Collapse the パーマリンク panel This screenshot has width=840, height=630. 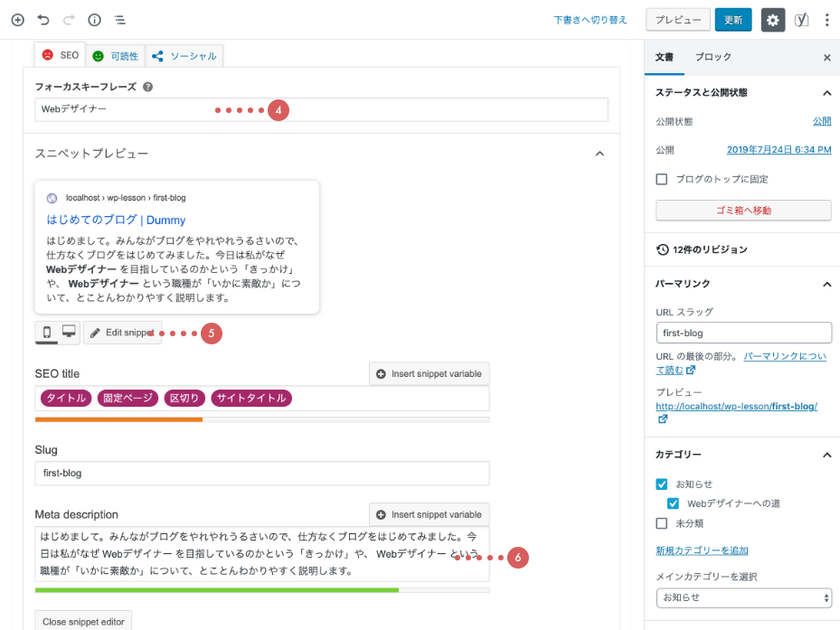click(x=826, y=284)
